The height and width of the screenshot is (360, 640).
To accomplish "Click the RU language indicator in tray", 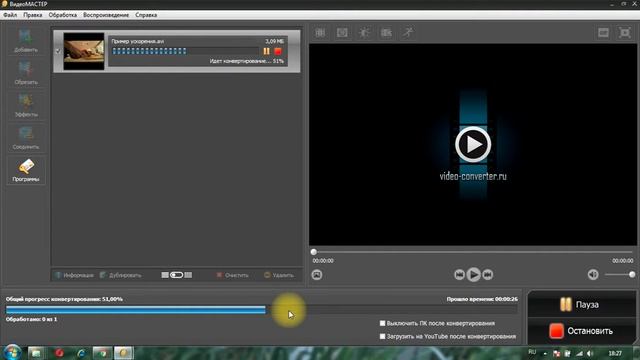I will [532, 353].
